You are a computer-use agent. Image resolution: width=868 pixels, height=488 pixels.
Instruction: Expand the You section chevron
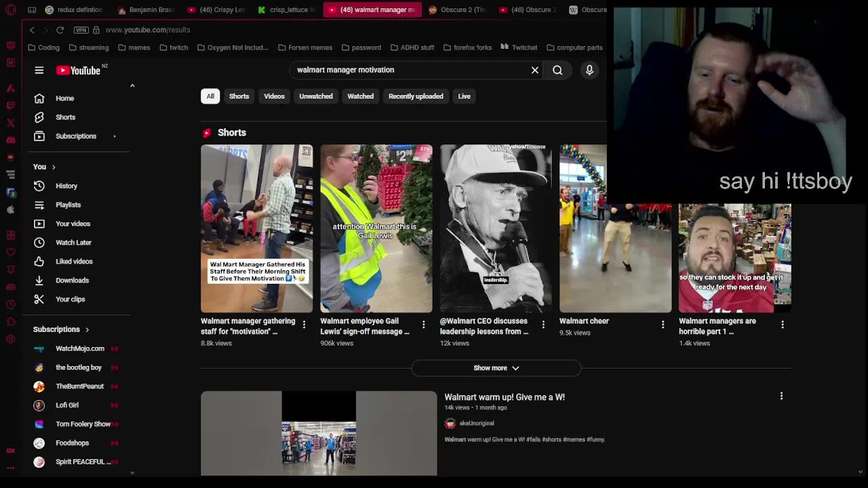[x=54, y=167]
